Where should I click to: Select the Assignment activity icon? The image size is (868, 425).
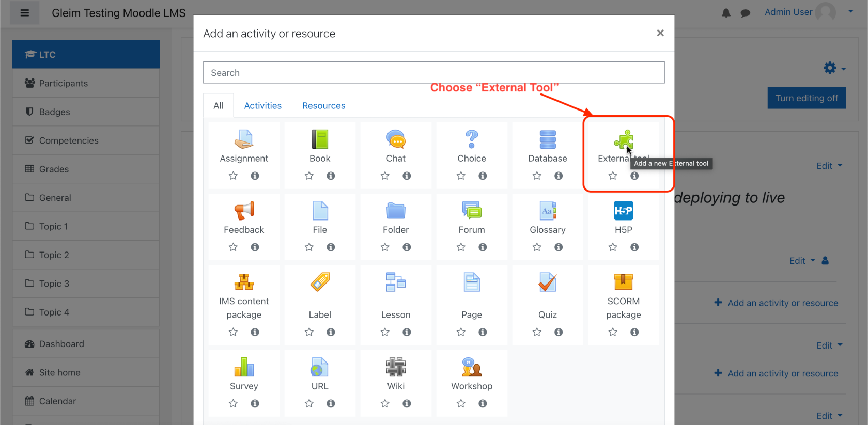pos(244,139)
